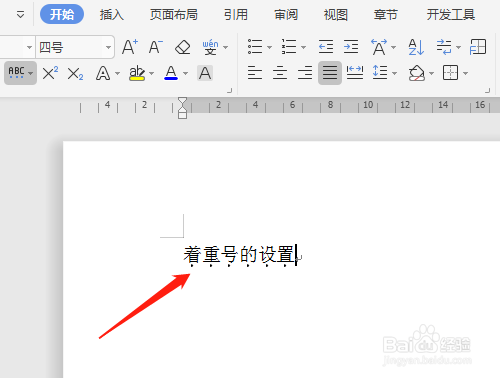Image resolution: width=500 pixels, height=378 pixels.
Task: Apply superscript formatting
Action: 50,73
